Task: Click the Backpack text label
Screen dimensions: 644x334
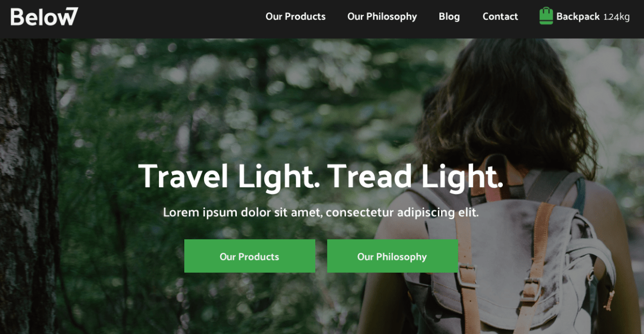Action: [578, 17]
